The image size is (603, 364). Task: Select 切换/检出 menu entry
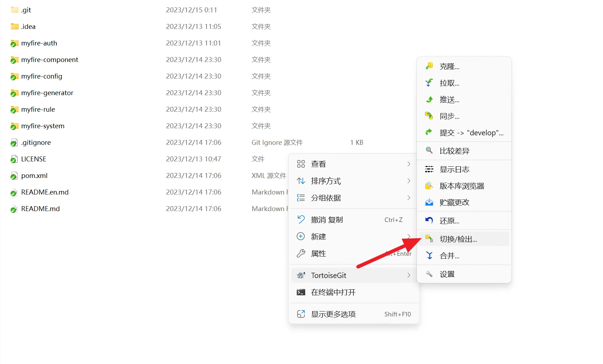[458, 239]
